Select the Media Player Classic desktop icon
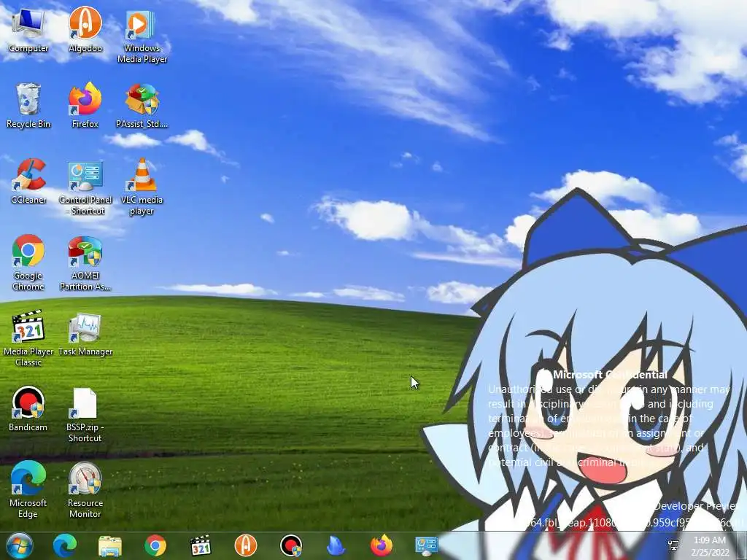 pyautogui.click(x=28, y=338)
